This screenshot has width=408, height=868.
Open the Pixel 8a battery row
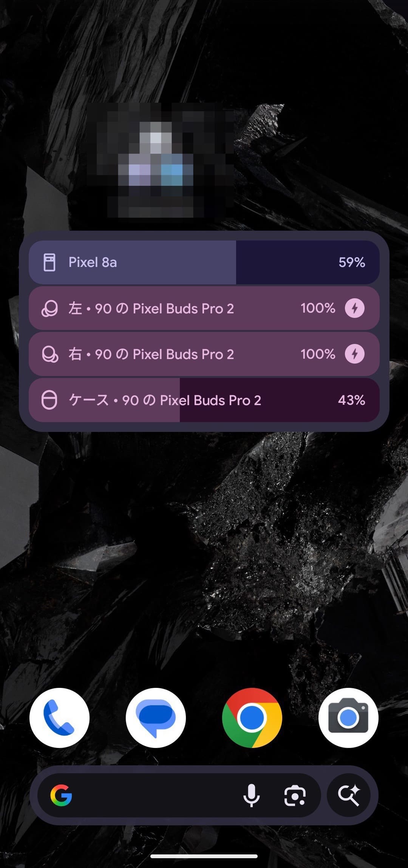point(204,262)
